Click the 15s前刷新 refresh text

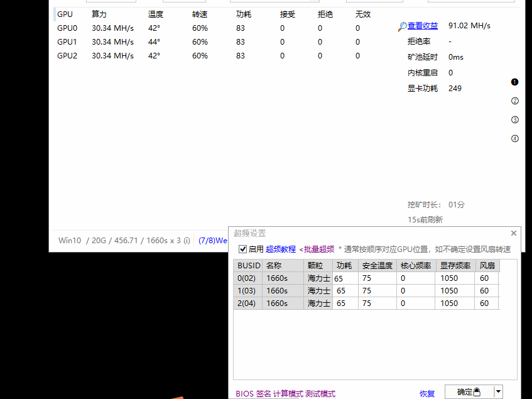pos(425,219)
